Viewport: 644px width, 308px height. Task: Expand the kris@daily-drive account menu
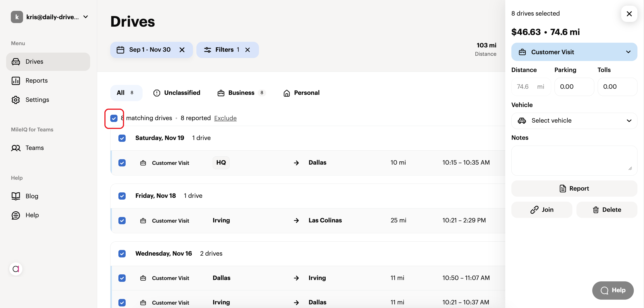(85, 17)
